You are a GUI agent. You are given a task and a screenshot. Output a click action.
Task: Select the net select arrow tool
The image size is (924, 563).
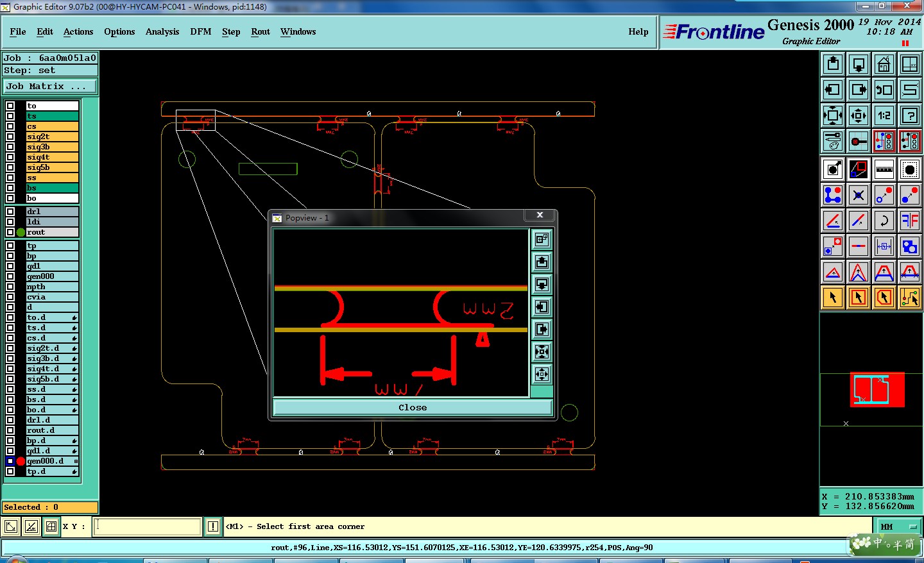(x=910, y=298)
